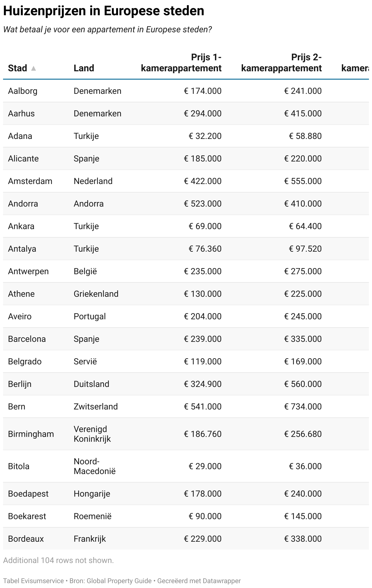Click the sort arrow beside Stad
Image resolution: width=372 pixels, height=588 pixels.
pos(34,68)
